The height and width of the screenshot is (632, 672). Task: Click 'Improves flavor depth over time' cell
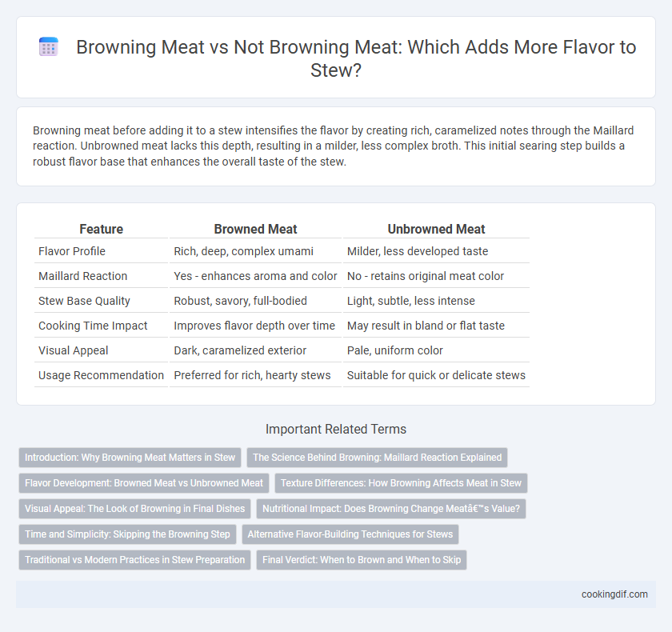(254, 326)
